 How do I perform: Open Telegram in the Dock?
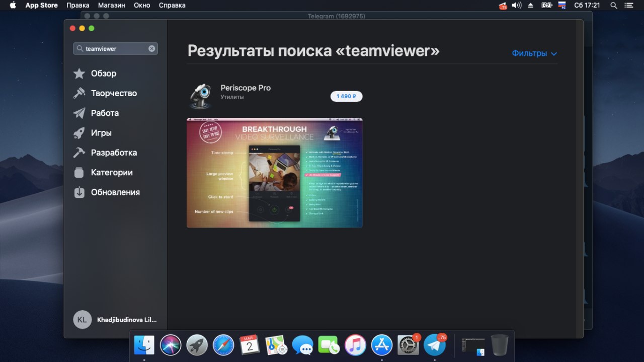point(435,345)
